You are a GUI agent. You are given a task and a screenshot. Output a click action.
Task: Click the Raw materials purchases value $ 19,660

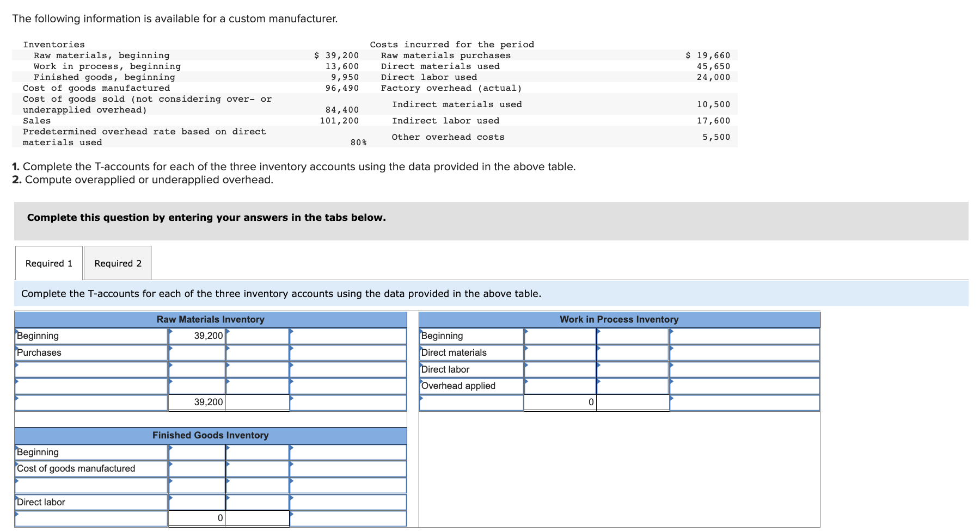point(708,55)
